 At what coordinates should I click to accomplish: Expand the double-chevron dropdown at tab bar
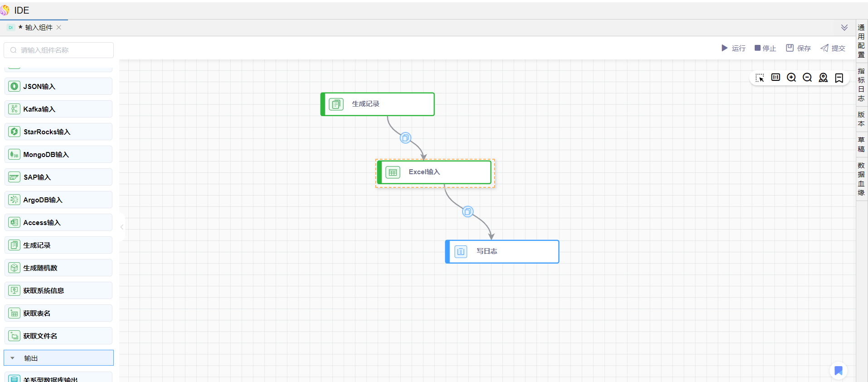click(x=844, y=28)
